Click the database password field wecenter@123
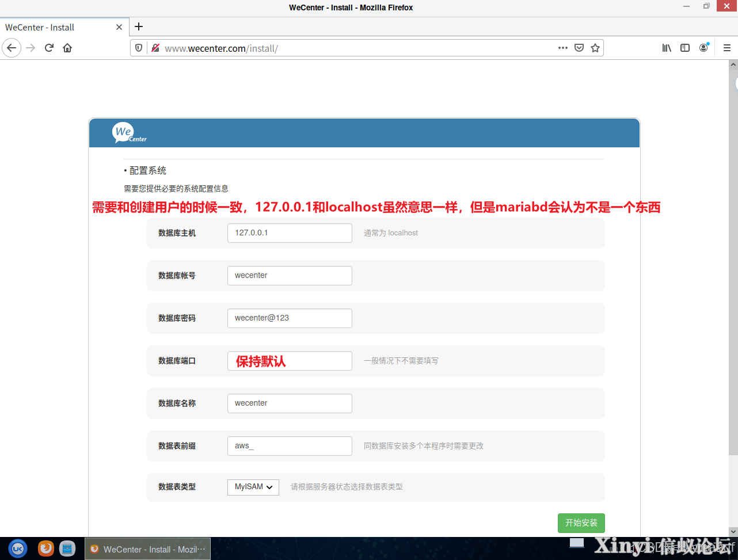 [x=290, y=318]
